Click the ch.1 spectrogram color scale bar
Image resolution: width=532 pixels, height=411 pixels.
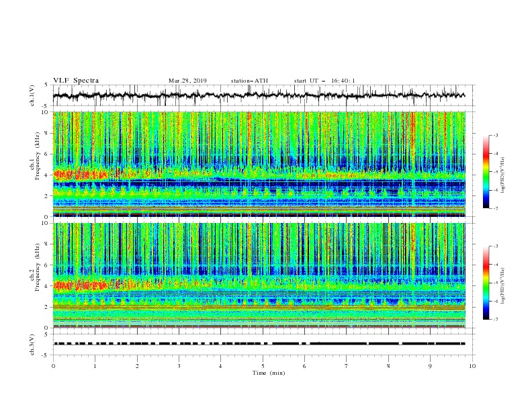tap(486, 172)
